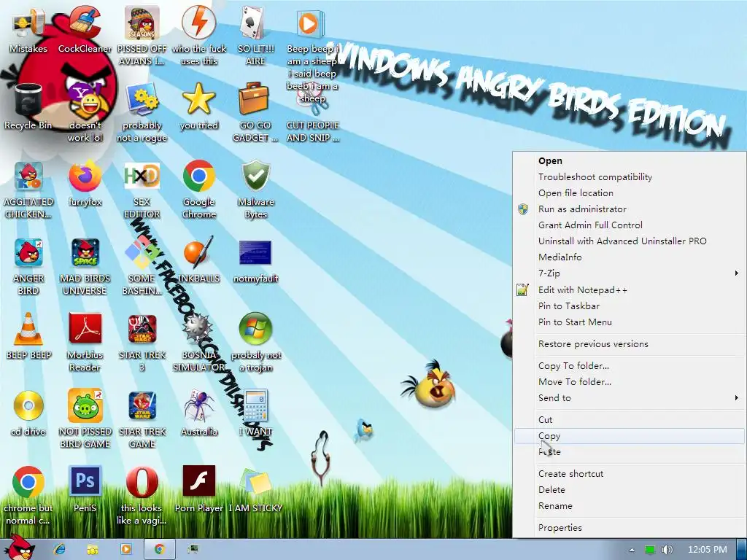Expand the 7-Zip submenu

coord(628,273)
